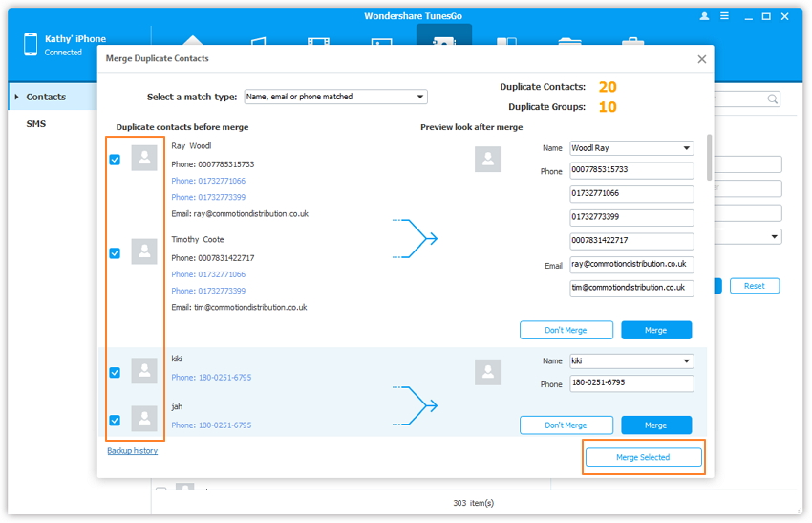812x523 pixels.
Task: Click the dialog's vertical scrollbar
Action: pyautogui.click(x=708, y=159)
